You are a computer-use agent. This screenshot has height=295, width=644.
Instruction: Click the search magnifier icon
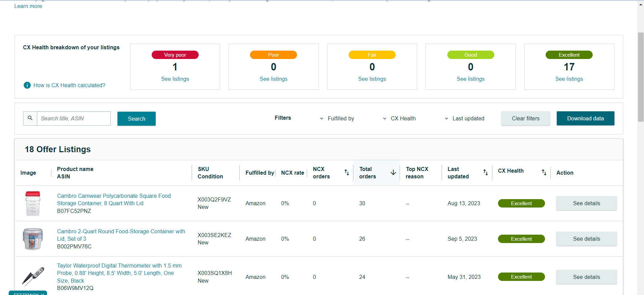pyautogui.click(x=30, y=118)
